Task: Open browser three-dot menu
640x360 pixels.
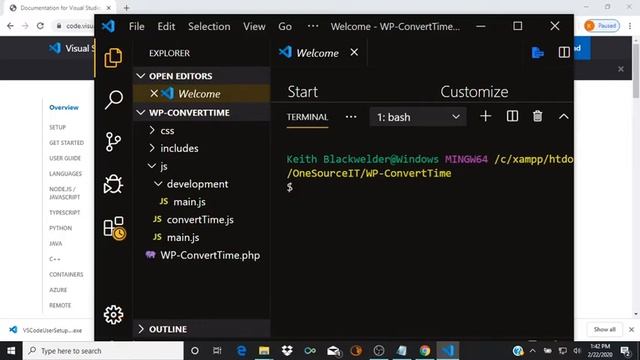Action: (x=630, y=26)
